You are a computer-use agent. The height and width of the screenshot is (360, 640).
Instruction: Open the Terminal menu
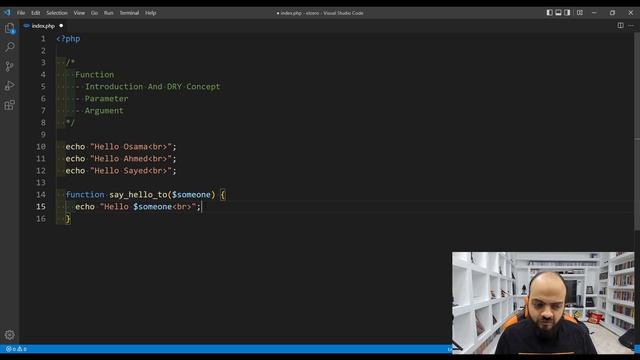click(x=129, y=13)
